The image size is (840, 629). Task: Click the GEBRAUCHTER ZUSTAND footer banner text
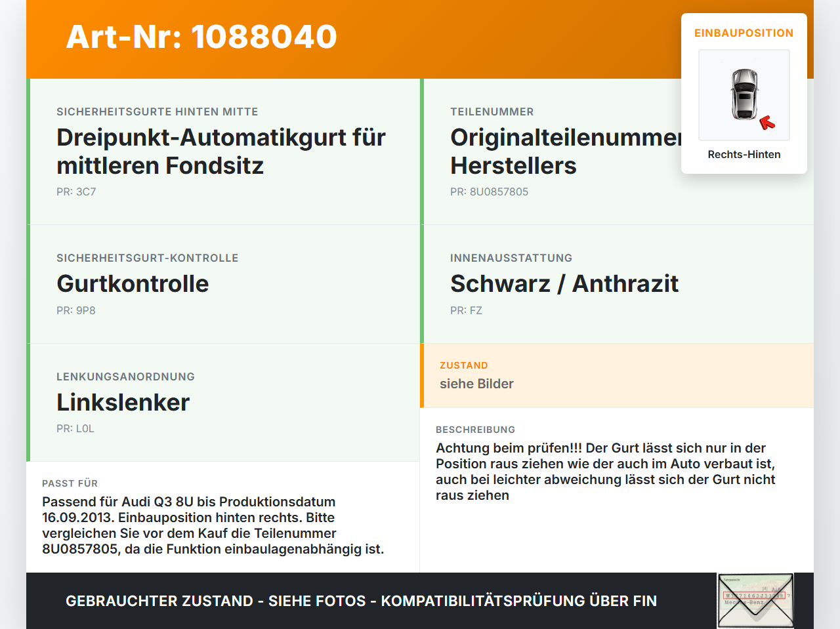pyautogui.click(x=361, y=601)
